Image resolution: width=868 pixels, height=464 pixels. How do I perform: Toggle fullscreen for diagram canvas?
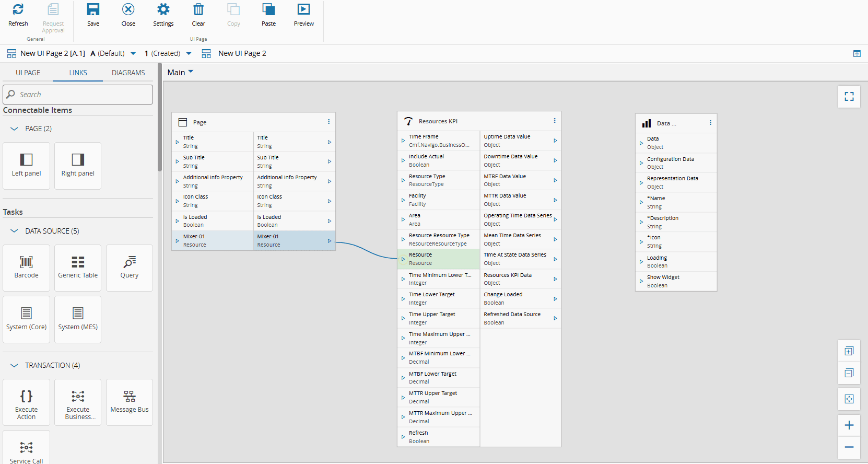(849, 97)
